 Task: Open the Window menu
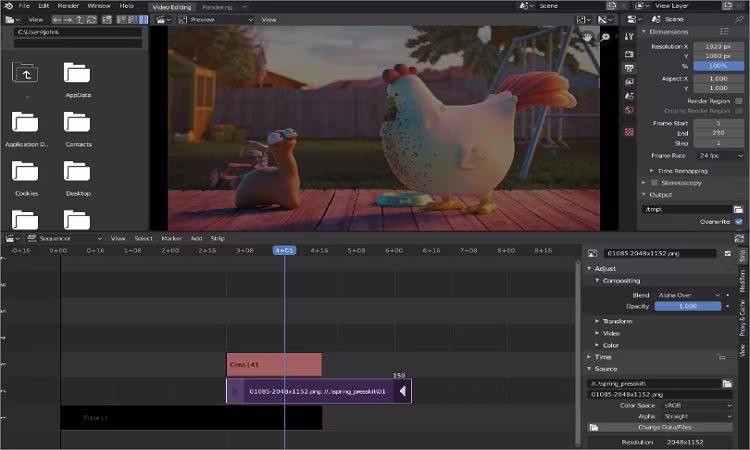click(x=99, y=6)
